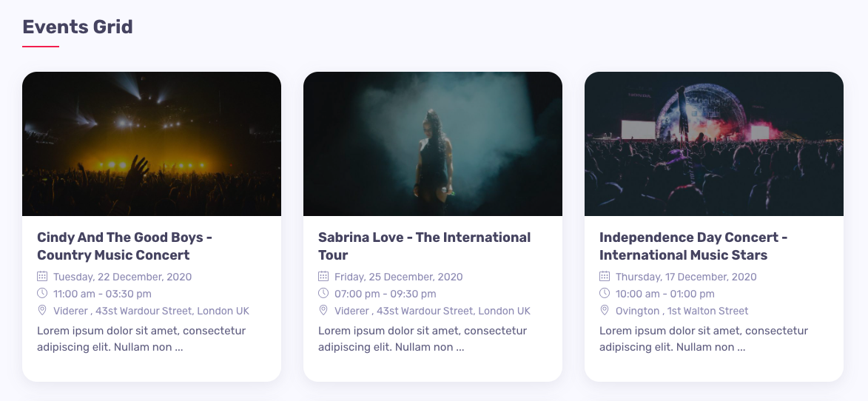Click clock icon beside 07:00 pm time
868x401 pixels.
pyautogui.click(x=323, y=294)
